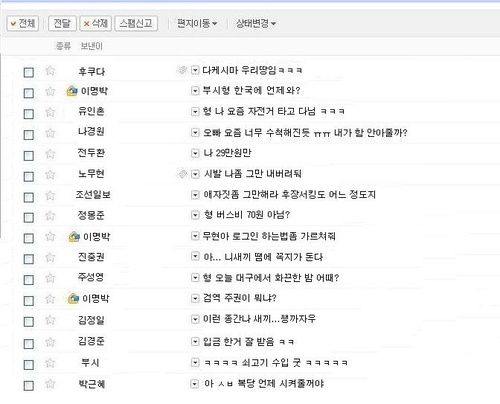Check the box for 김정일 email
Viewport: 500px width, 404px height.
point(29,322)
